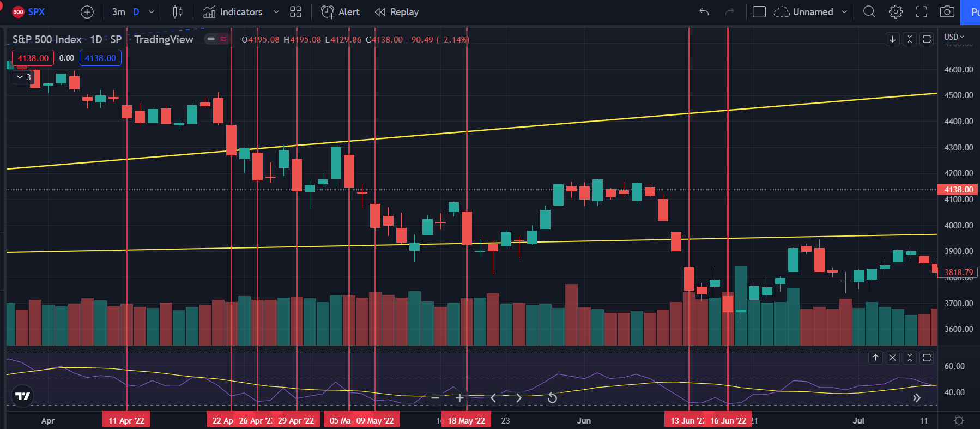
Task: Redo the chart action
Action: tap(730, 12)
